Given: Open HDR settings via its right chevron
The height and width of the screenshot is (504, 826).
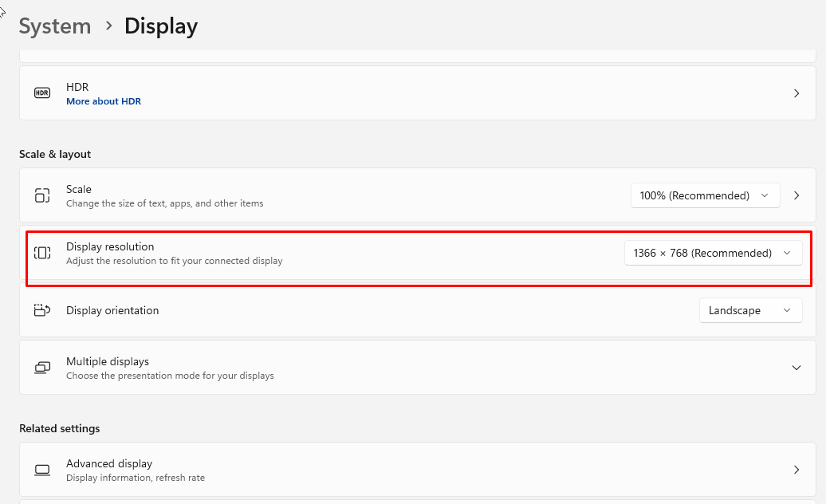Looking at the screenshot, I should coord(796,93).
